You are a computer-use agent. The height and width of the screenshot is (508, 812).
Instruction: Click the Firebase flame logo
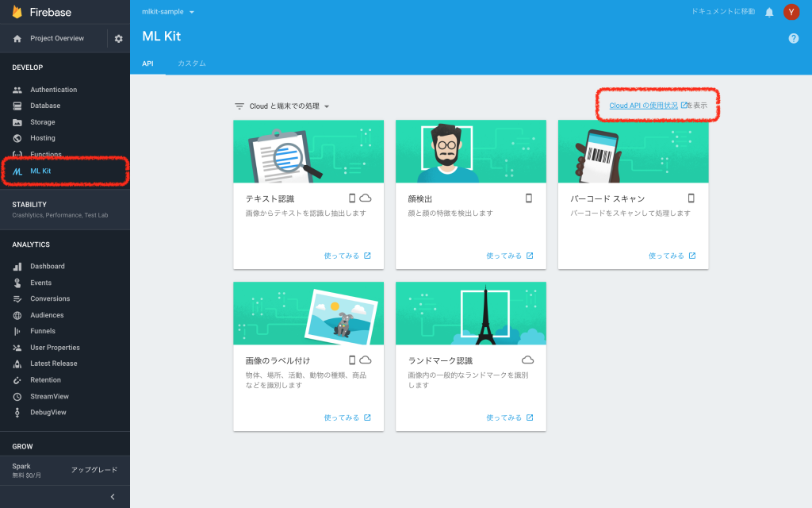tap(17, 12)
